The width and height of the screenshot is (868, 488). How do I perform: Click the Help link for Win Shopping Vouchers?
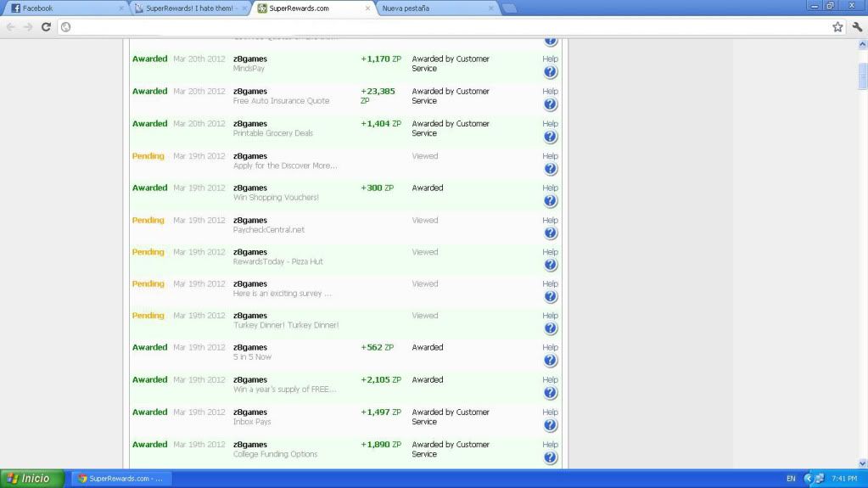550,188
